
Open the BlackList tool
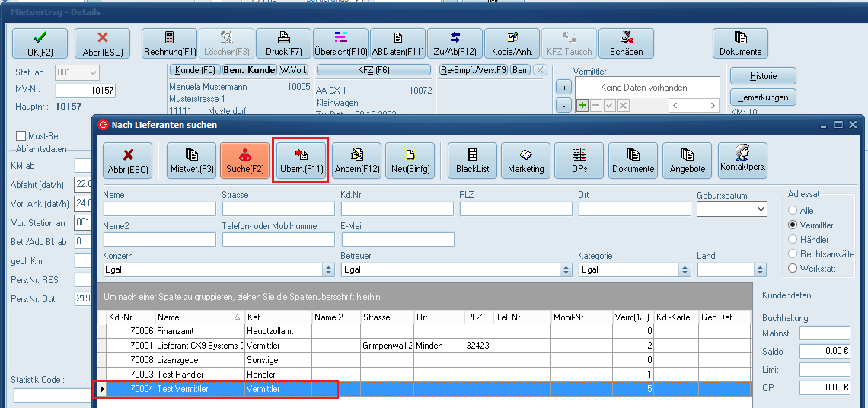[472, 161]
